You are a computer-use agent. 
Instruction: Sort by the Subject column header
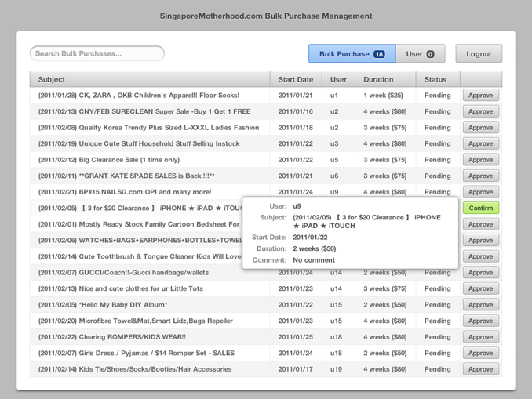pos(150,79)
